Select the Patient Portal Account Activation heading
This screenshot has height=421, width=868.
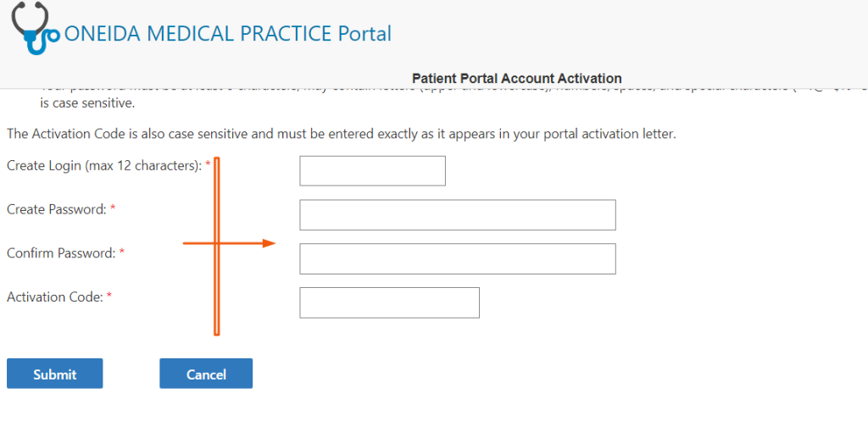(517, 78)
